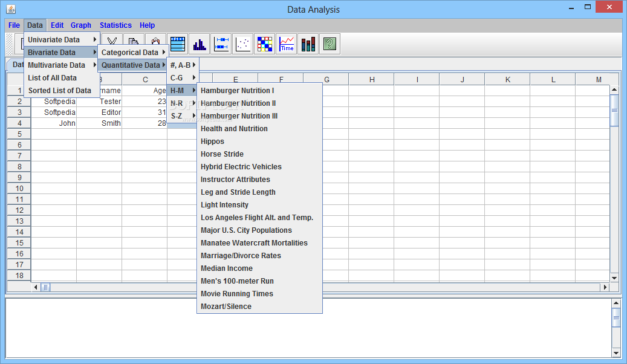Open the histogram chart tool
627x364 pixels.
(x=199, y=44)
